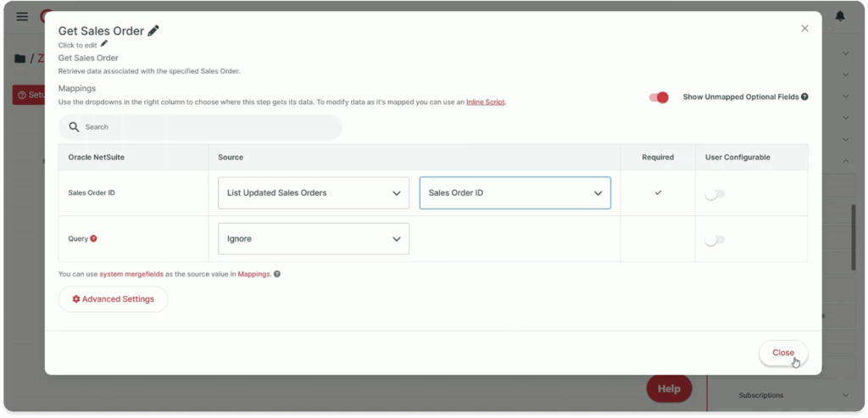This screenshot has height=418, width=868.
Task: Open notifications bell in the background header
Action: tap(840, 16)
